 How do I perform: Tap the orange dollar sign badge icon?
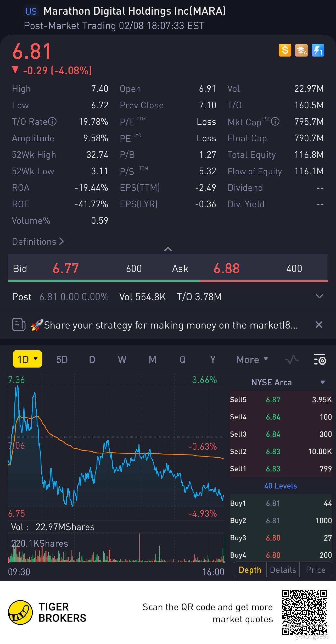(285, 50)
